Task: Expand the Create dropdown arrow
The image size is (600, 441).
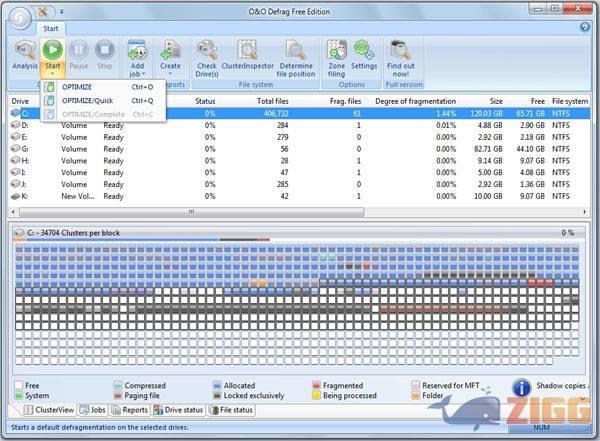Action: (170, 74)
